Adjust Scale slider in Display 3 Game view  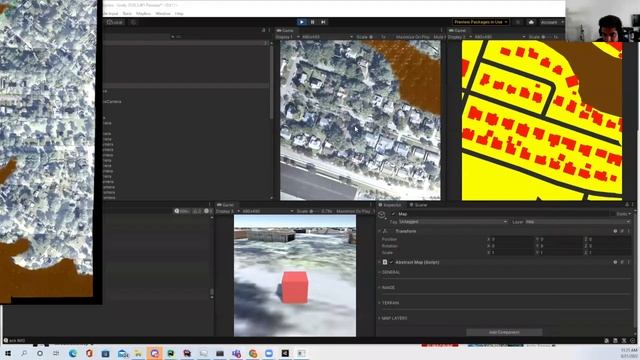pyautogui.click(x=315, y=211)
